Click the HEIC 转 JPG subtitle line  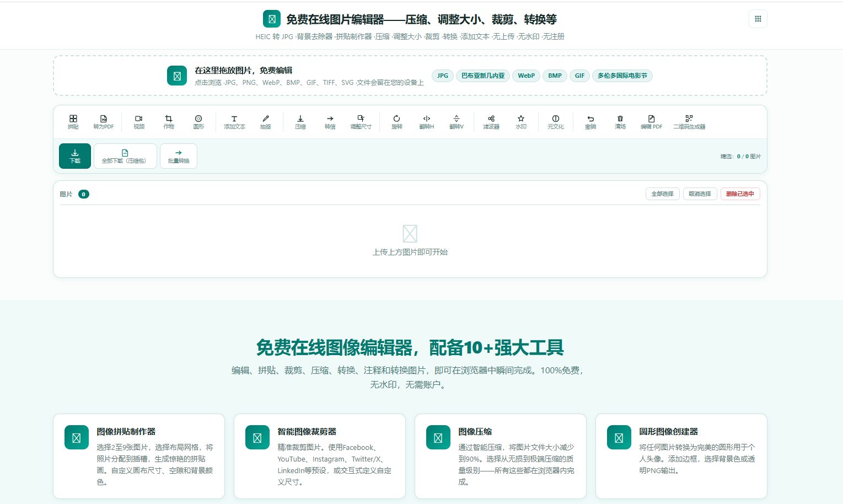pyautogui.click(x=410, y=36)
